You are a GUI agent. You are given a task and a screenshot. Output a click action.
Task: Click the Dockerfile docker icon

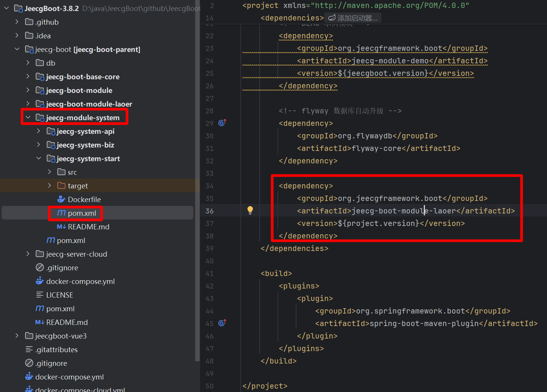coord(61,199)
